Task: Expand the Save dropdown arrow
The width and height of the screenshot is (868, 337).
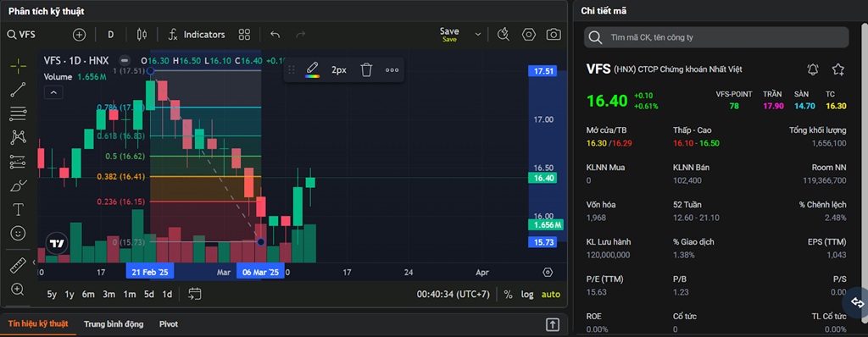Action: [478, 35]
